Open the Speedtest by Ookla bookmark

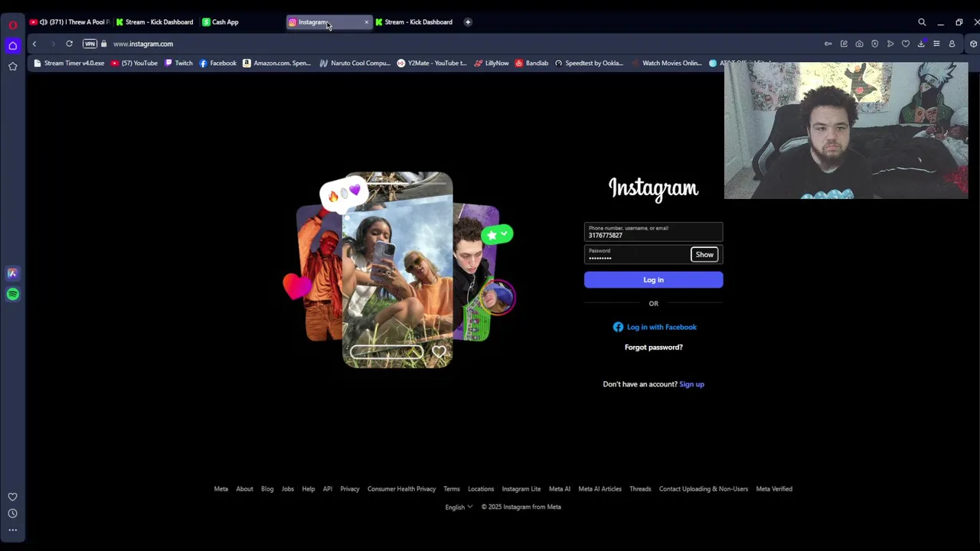[x=590, y=64]
